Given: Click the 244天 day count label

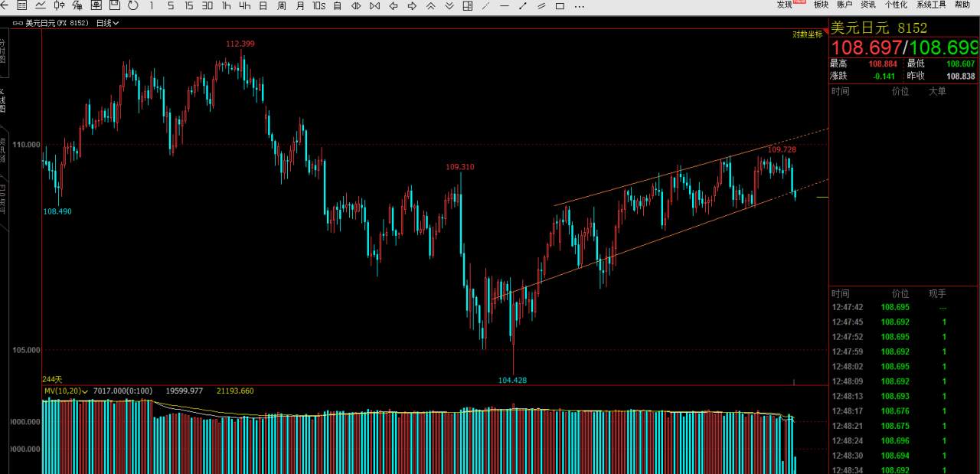Looking at the screenshot, I should click(52, 379).
